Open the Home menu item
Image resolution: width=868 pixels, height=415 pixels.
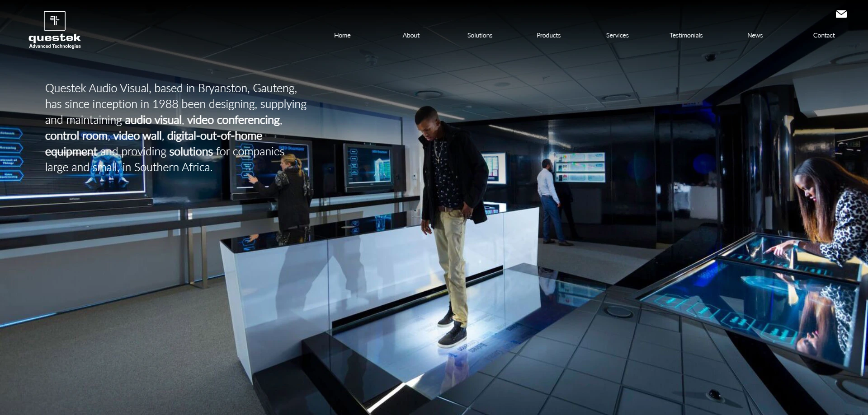point(342,35)
